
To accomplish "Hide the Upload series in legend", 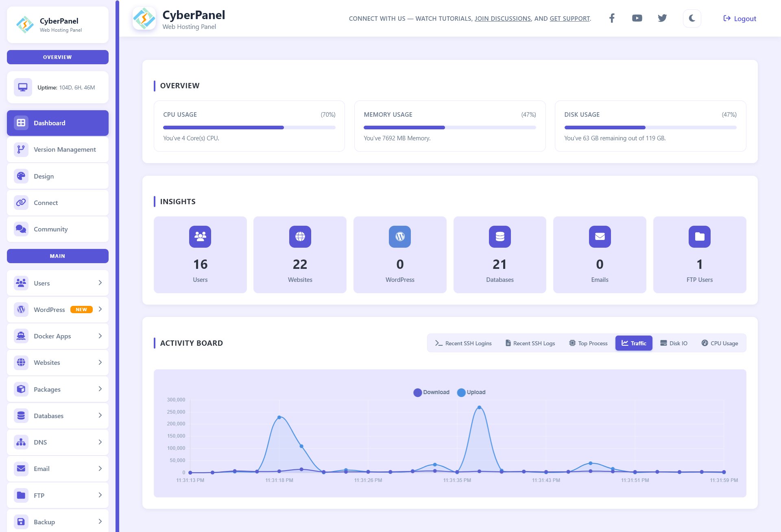I will click(x=471, y=392).
